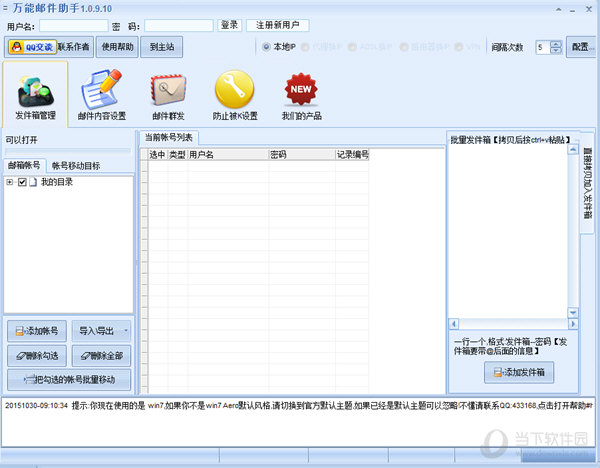Open 防止被K设置 wrench icon
The image size is (600, 468).
tap(234, 95)
